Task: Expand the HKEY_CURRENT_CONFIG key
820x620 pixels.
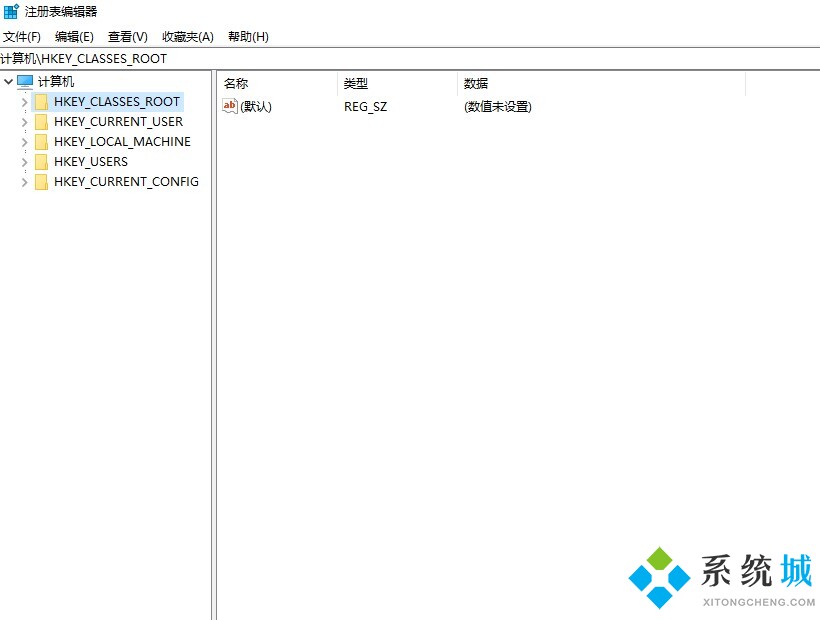Action: point(25,181)
